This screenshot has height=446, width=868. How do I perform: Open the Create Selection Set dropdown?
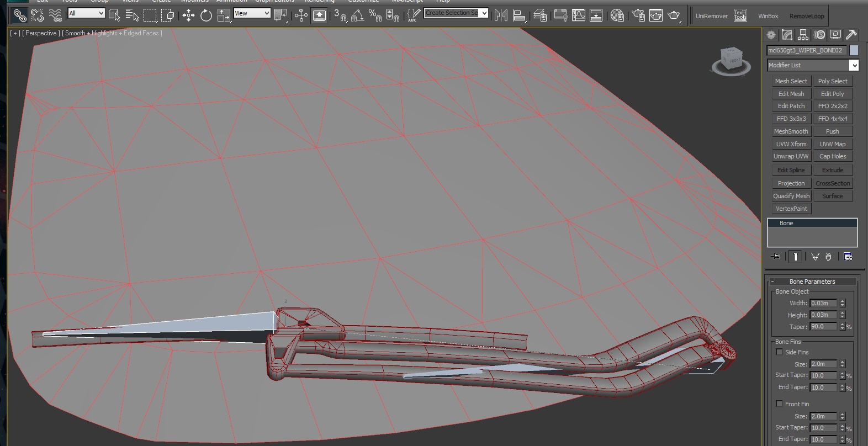click(x=456, y=13)
